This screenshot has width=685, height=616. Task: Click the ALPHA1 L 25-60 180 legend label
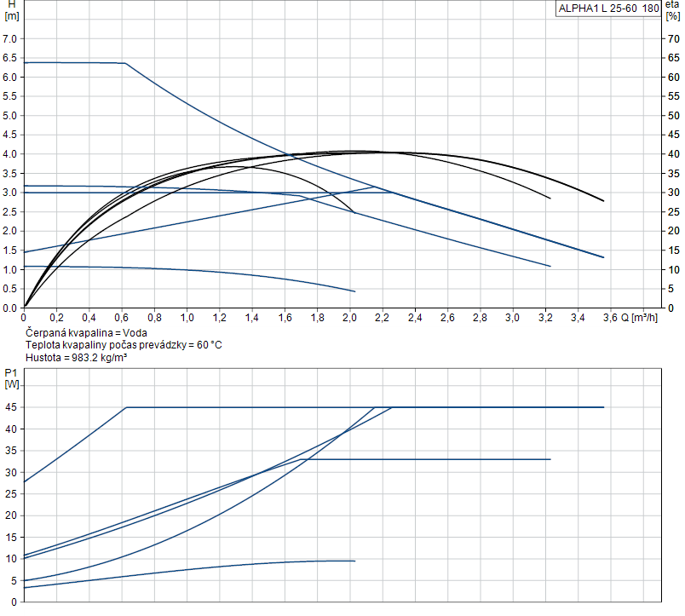(x=607, y=9)
